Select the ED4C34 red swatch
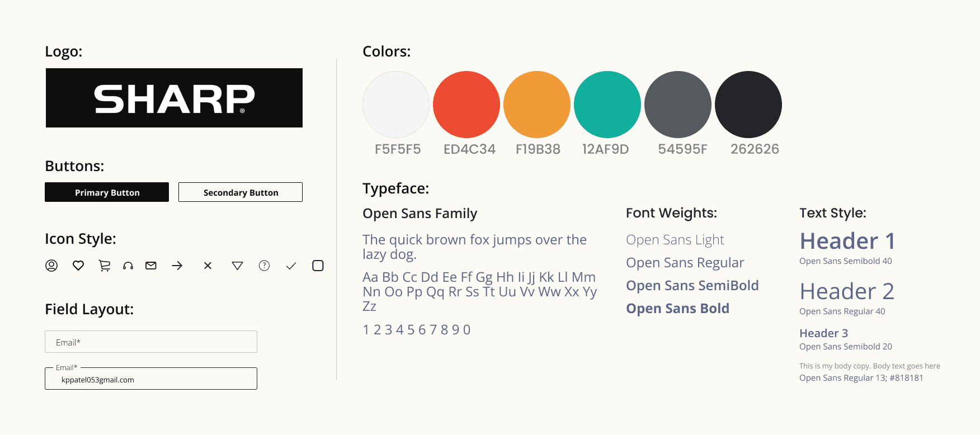 (467, 105)
